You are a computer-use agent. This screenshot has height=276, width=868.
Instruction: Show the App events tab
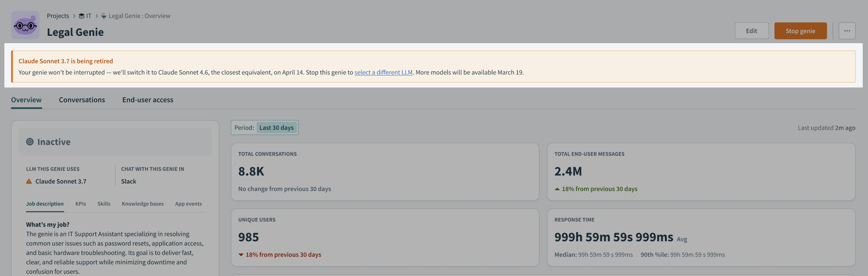pyautogui.click(x=188, y=204)
